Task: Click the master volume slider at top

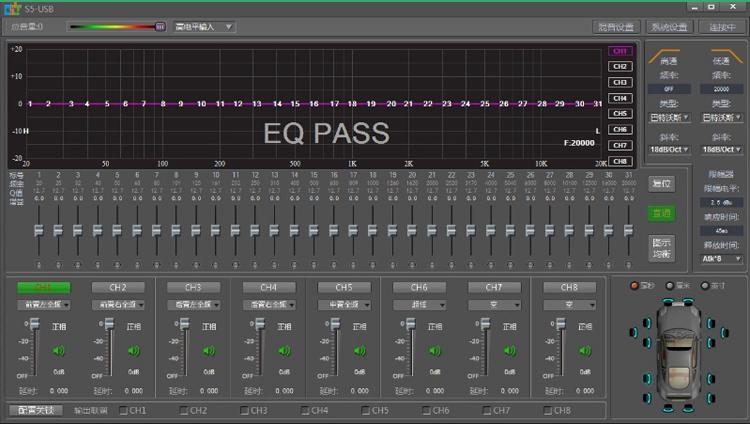Action: coord(117,27)
